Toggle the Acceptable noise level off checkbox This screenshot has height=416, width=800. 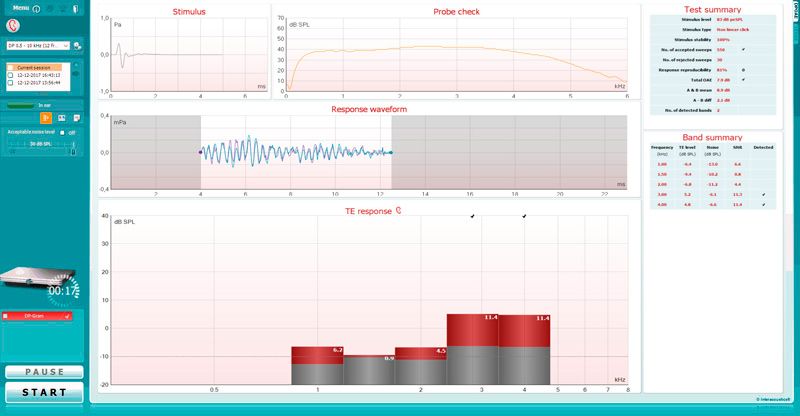pos(61,132)
